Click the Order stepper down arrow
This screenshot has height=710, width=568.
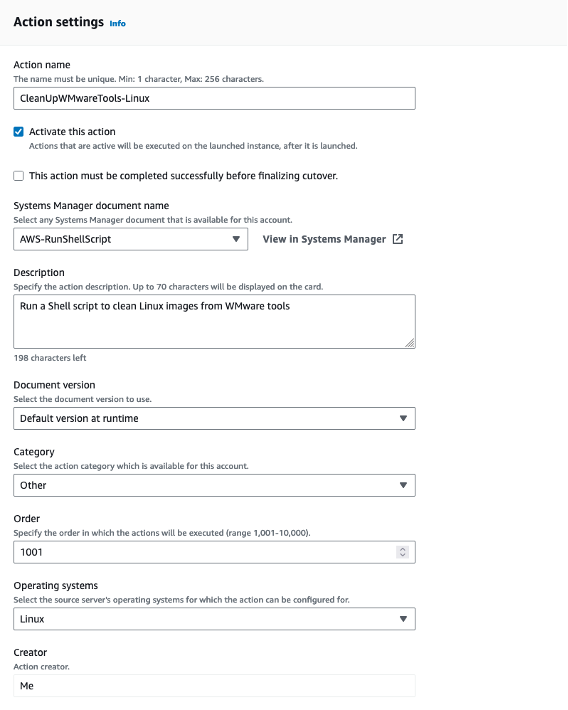tap(402, 555)
